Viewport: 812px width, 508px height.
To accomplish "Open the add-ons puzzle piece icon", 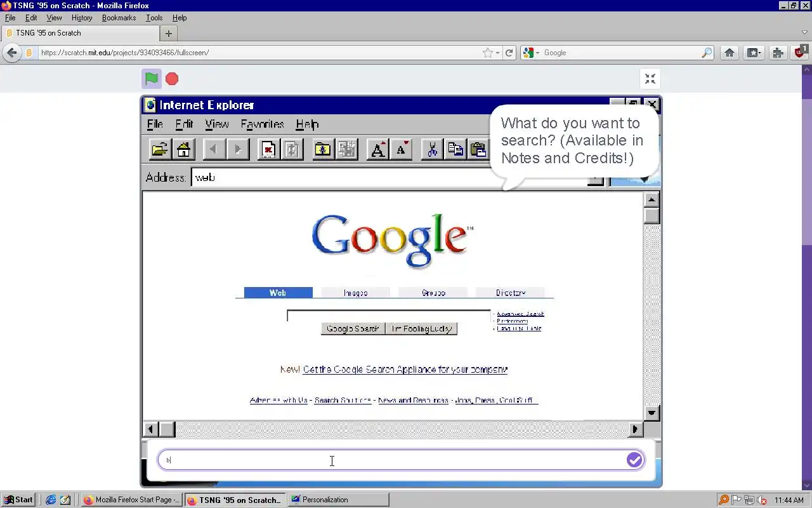I will (x=778, y=53).
